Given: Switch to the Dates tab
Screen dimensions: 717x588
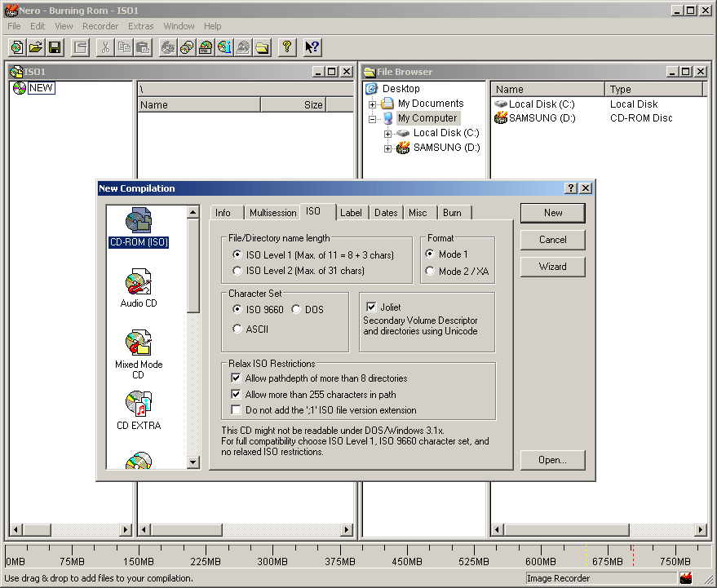Looking at the screenshot, I should [x=386, y=213].
